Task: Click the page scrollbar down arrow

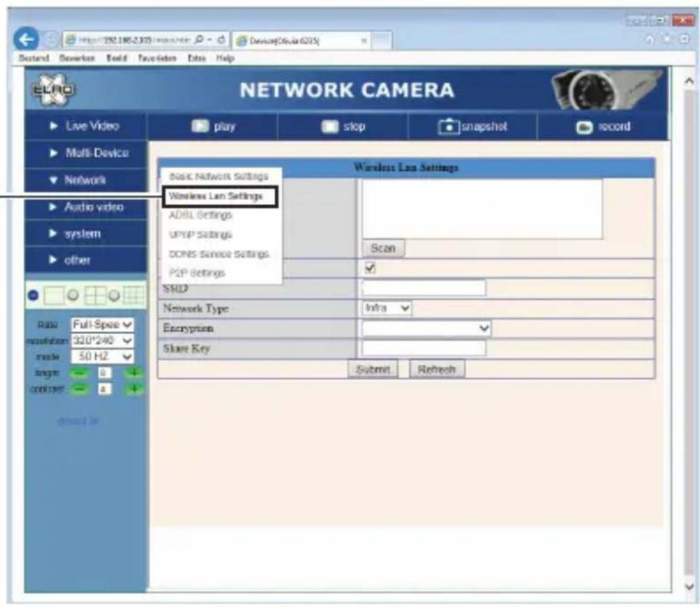Action: click(x=689, y=586)
